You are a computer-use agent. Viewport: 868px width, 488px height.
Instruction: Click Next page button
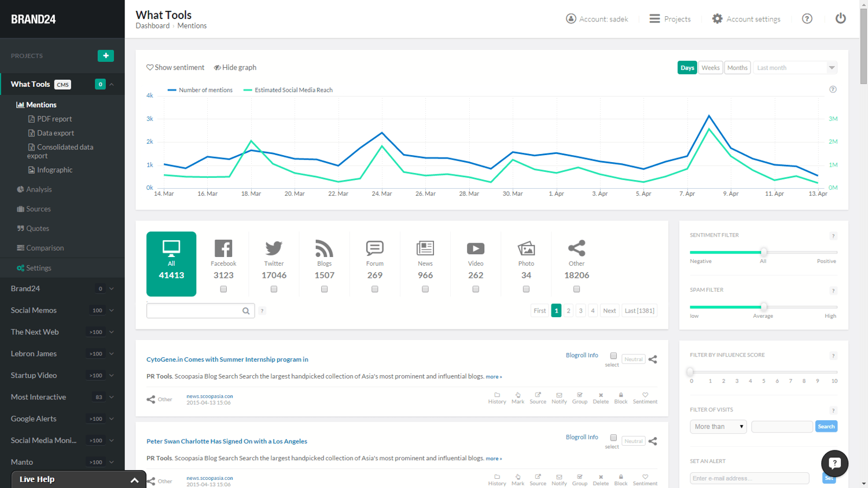(609, 311)
